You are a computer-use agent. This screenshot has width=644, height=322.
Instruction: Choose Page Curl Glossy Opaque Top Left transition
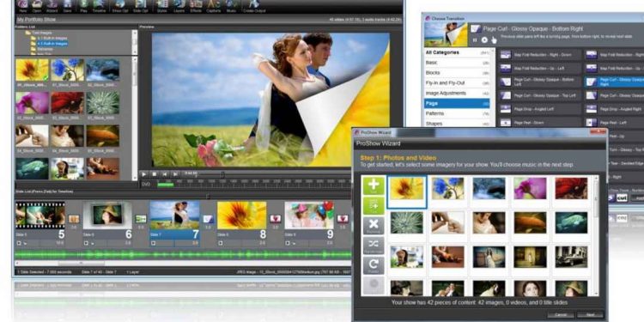click(x=540, y=95)
